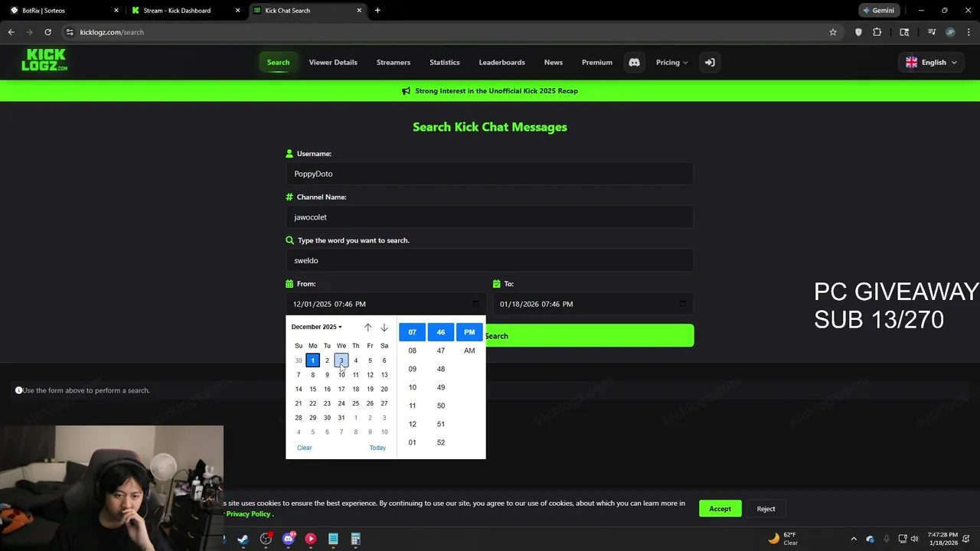Click the Kick 2025 Recap announcement banner
This screenshot has width=980, height=551.
click(490, 91)
